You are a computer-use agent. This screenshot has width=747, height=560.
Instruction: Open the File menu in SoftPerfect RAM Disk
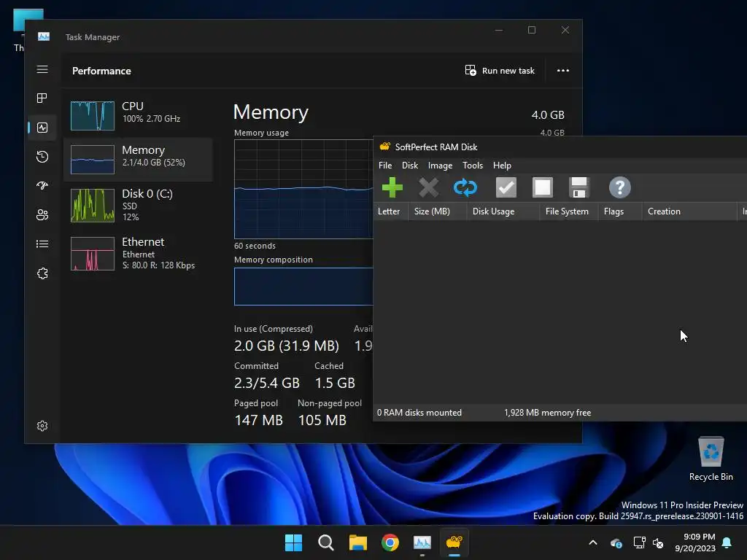tap(385, 166)
